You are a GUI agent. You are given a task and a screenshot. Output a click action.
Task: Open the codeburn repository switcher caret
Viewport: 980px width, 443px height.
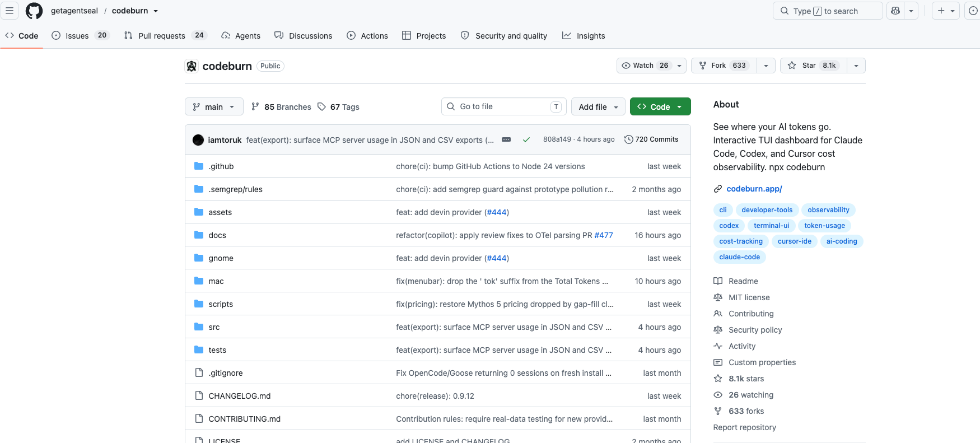156,11
